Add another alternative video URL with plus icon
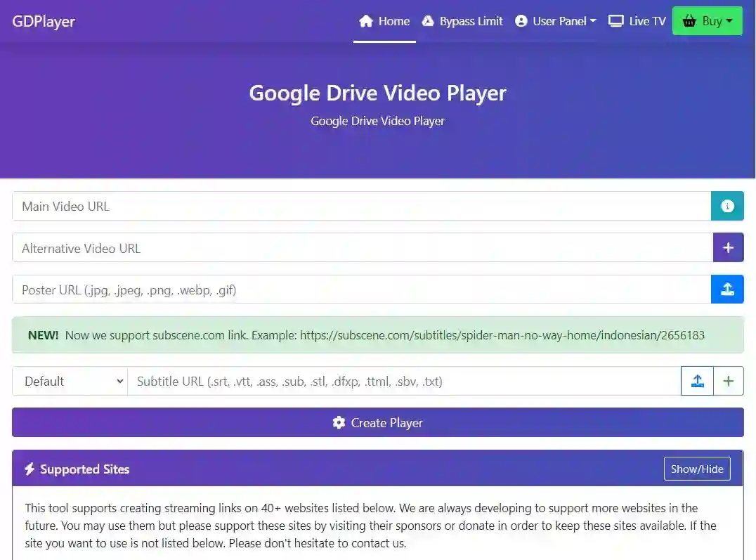The image size is (756, 560). tap(728, 248)
